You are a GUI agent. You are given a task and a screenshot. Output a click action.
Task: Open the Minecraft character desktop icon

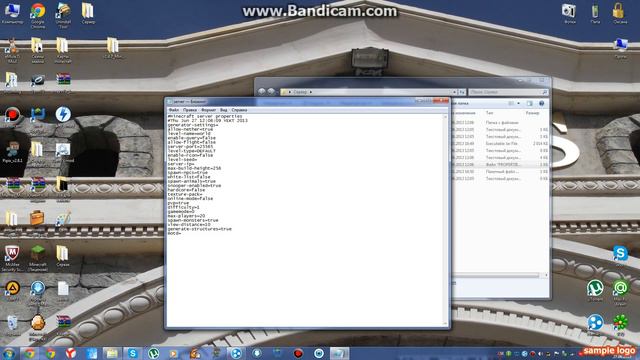[12, 152]
